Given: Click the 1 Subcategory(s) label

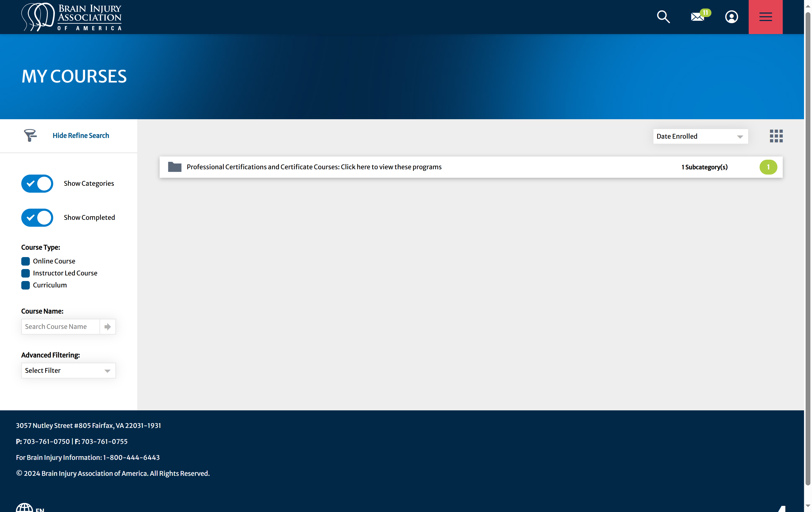Looking at the screenshot, I should coord(704,167).
